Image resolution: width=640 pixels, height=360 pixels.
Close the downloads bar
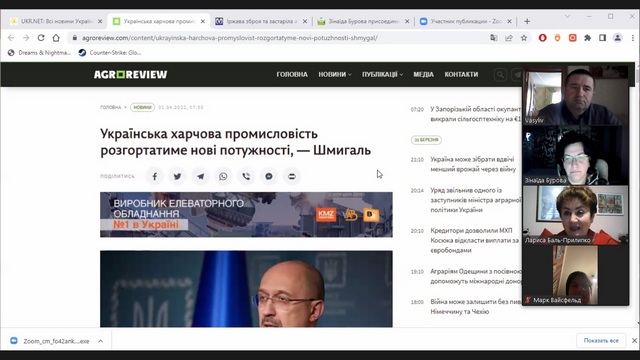[634, 340]
